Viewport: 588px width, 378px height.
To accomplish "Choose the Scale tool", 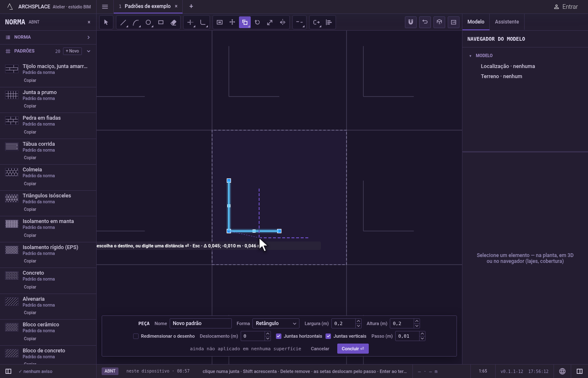I will [x=270, y=22].
